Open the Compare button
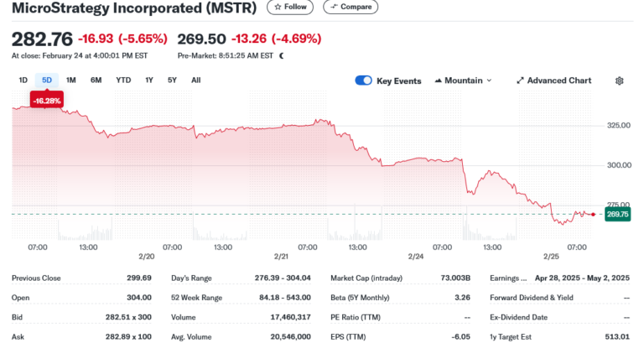Screen dimensions: 644x348 [x=351, y=7]
